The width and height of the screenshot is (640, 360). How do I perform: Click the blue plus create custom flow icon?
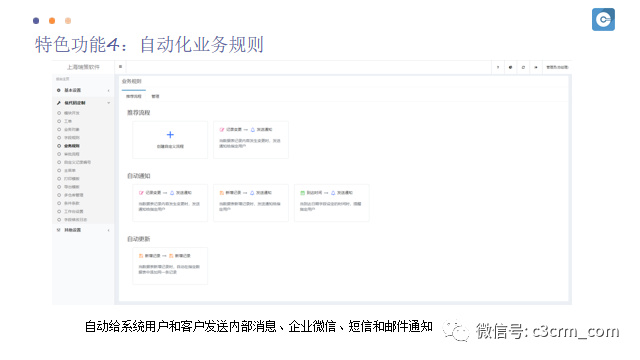[170, 135]
